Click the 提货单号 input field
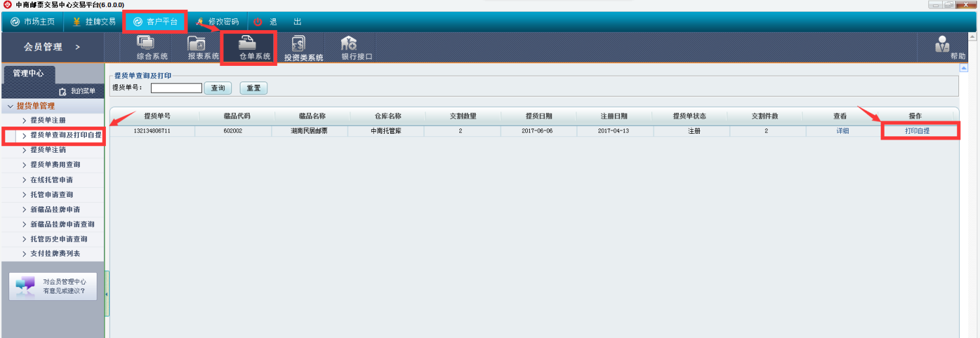980x338 pixels. coord(176,88)
